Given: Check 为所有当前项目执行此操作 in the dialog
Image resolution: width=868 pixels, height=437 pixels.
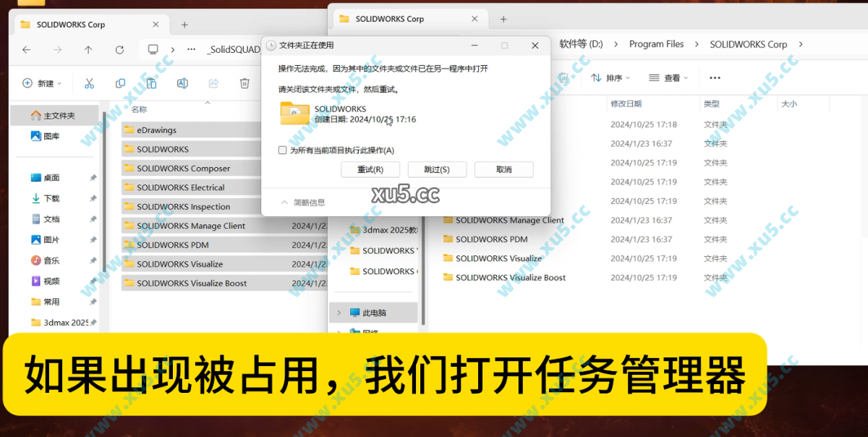Looking at the screenshot, I should coord(282,150).
